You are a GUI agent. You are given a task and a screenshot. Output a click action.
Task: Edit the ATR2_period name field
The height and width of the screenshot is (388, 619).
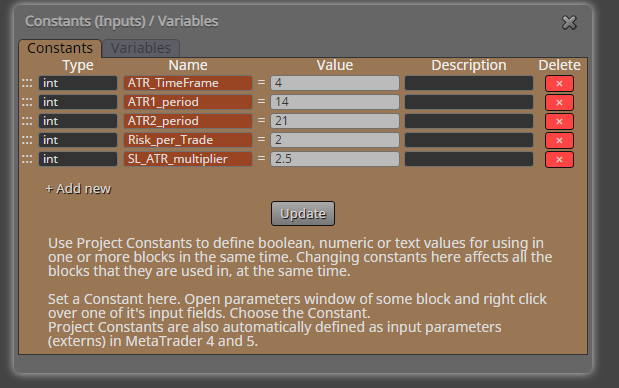click(x=188, y=121)
